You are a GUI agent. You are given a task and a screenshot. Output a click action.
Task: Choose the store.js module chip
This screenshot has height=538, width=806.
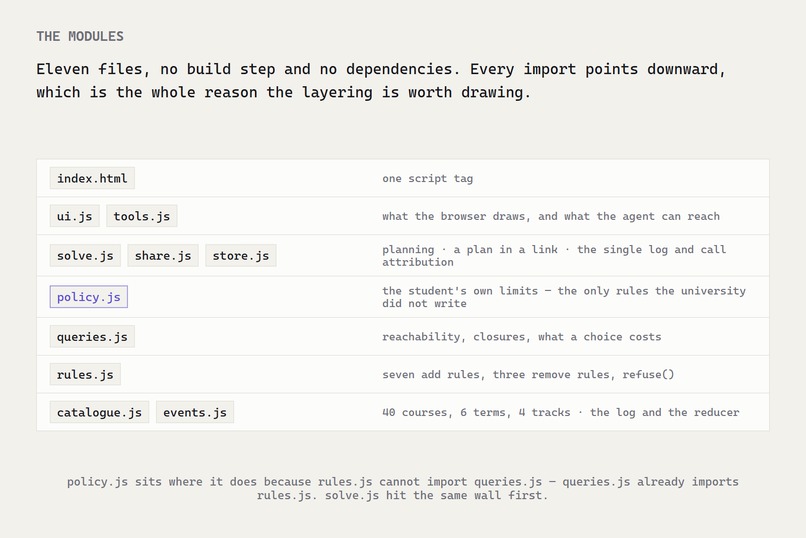click(x=241, y=255)
